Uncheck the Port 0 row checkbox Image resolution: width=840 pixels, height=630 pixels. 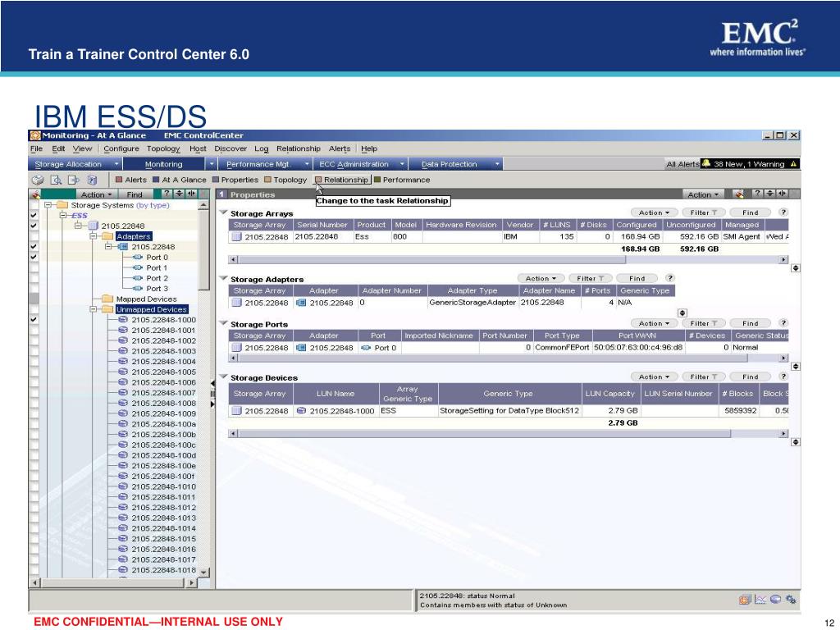(x=34, y=257)
